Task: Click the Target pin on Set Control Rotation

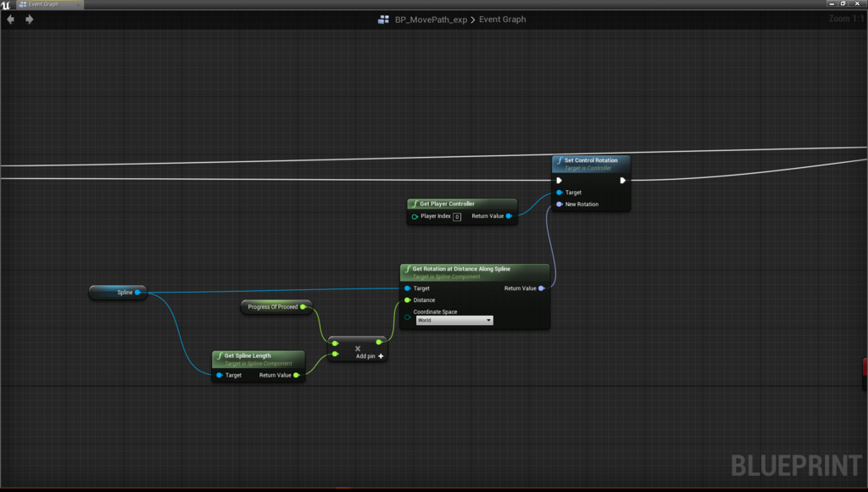Action: click(559, 193)
